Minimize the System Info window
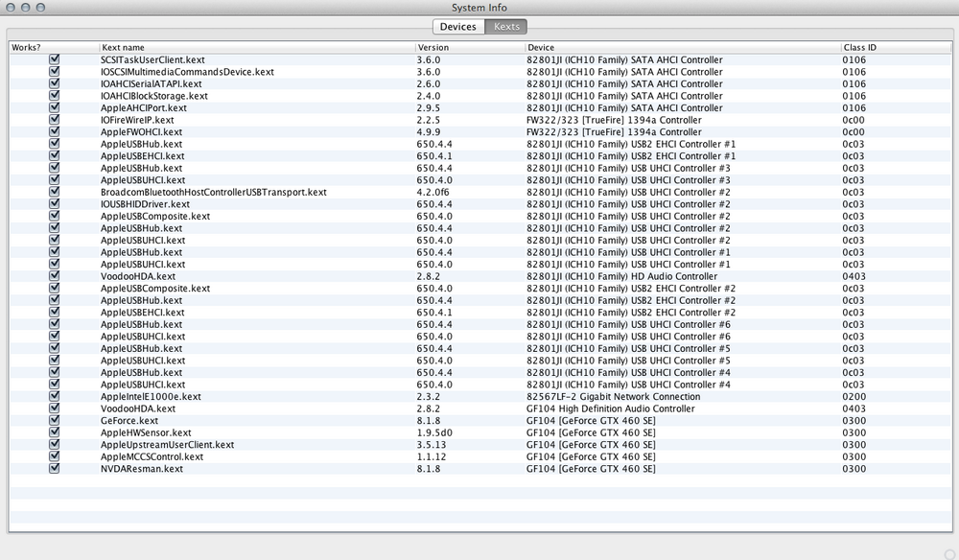959x560 pixels. click(26, 8)
